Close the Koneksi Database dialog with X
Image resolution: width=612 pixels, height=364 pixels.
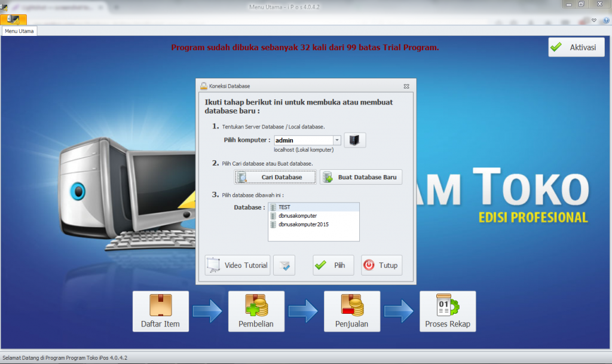(406, 86)
